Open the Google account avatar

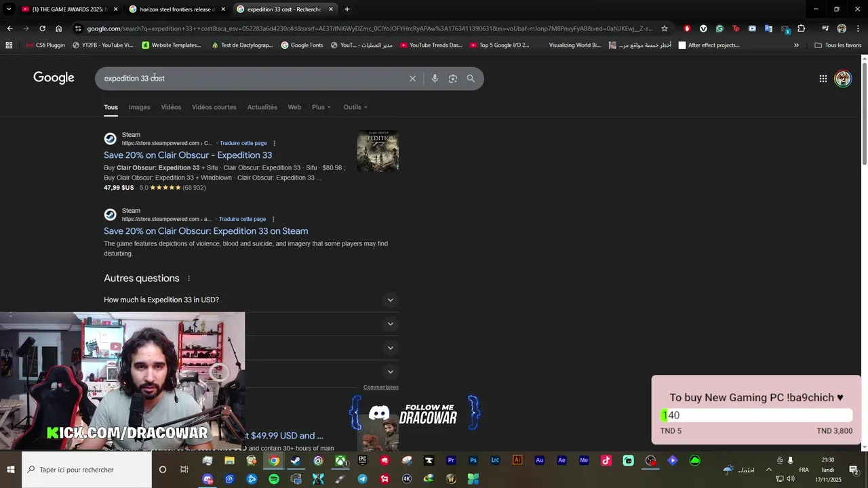[x=843, y=79]
